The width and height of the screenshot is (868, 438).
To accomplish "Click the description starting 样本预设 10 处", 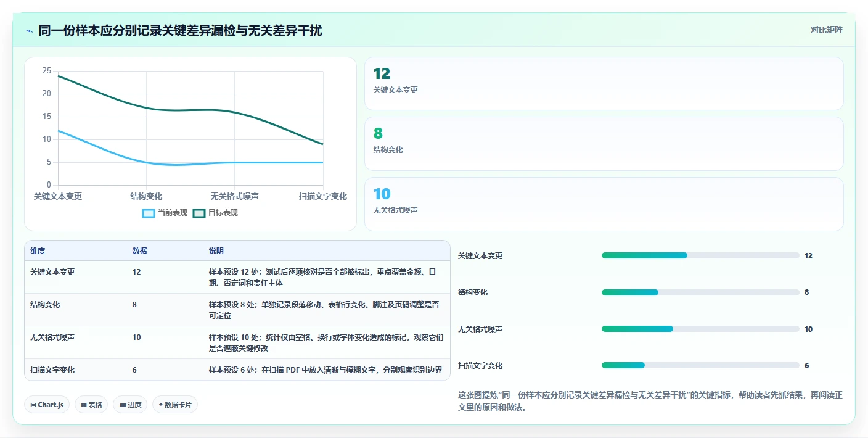I will 325,342.
